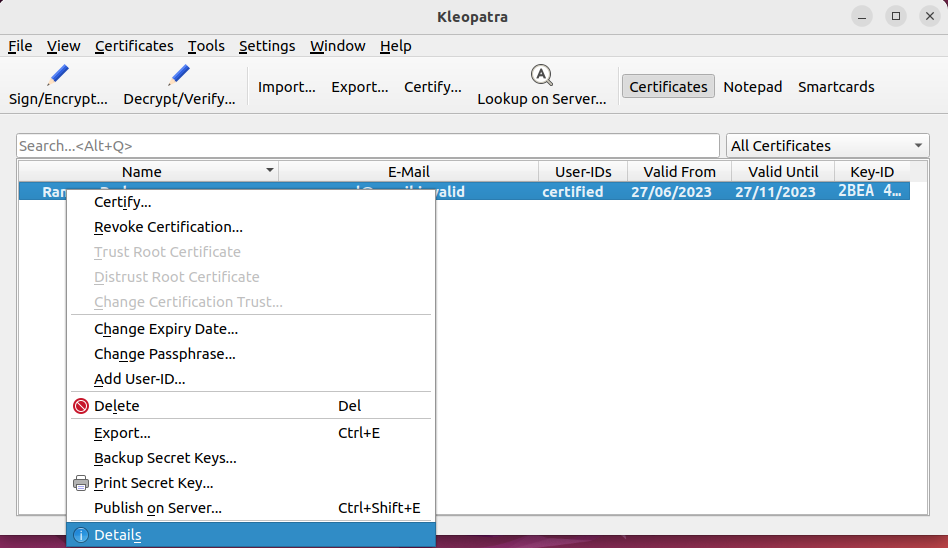Switch to the Notepad view
Viewport: 948px width, 548px height.
[x=753, y=86]
